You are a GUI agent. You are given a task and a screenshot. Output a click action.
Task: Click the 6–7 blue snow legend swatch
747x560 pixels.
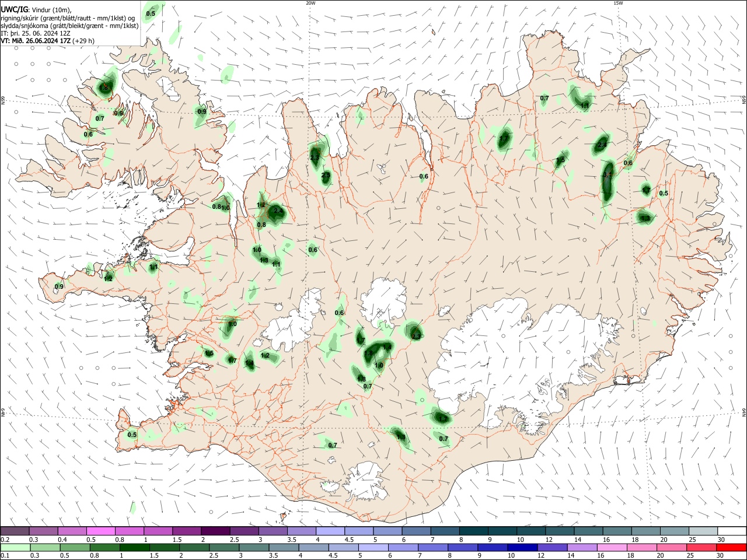click(x=416, y=531)
